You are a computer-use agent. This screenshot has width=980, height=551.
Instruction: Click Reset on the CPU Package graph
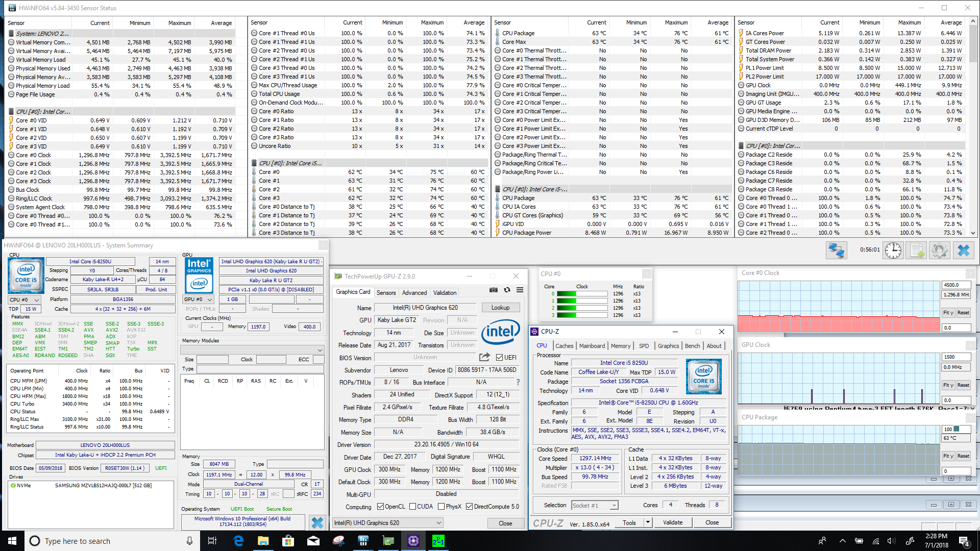[x=963, y=456]
